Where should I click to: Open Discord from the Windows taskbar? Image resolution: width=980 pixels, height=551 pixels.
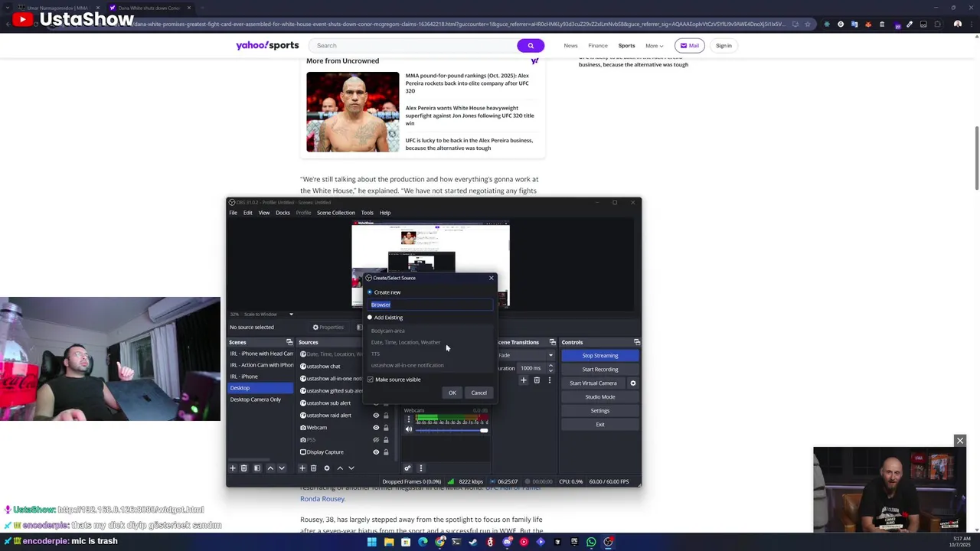507,542
